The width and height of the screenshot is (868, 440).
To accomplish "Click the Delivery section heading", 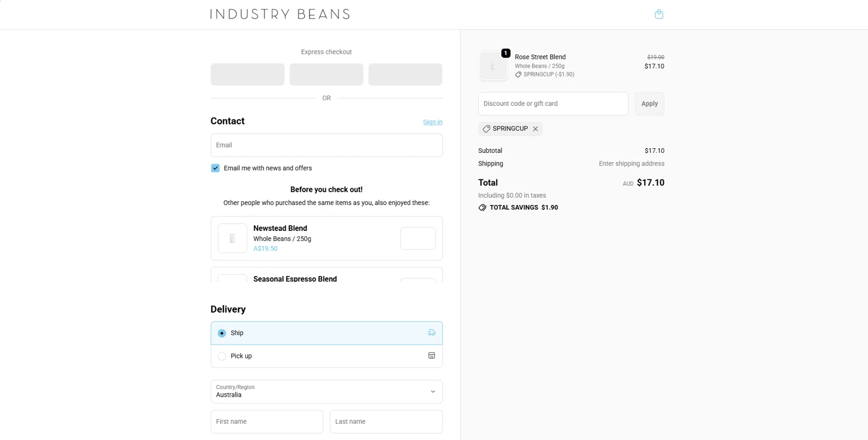I will [228, 309].
